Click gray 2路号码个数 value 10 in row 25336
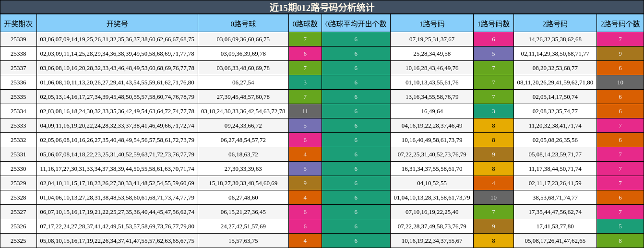 [x=620, y=83]
